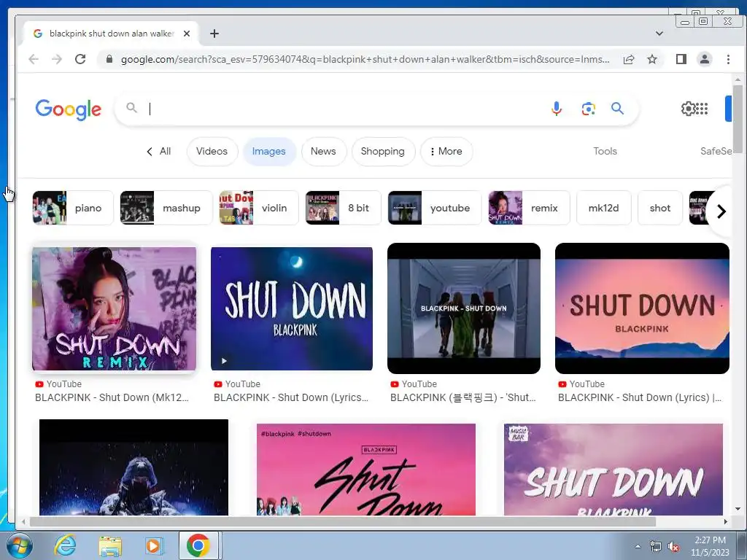
Task: Switch to the Videos tab
Action: [x=212, y=152]
